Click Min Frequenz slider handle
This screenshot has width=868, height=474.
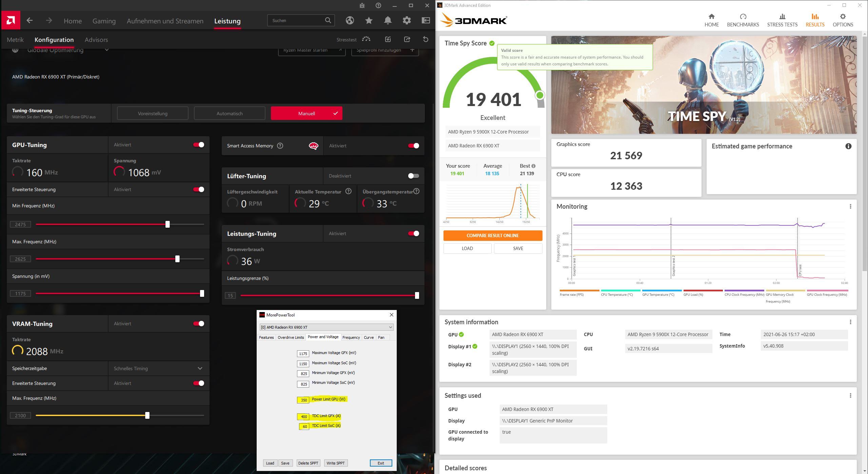click(167, 224)
